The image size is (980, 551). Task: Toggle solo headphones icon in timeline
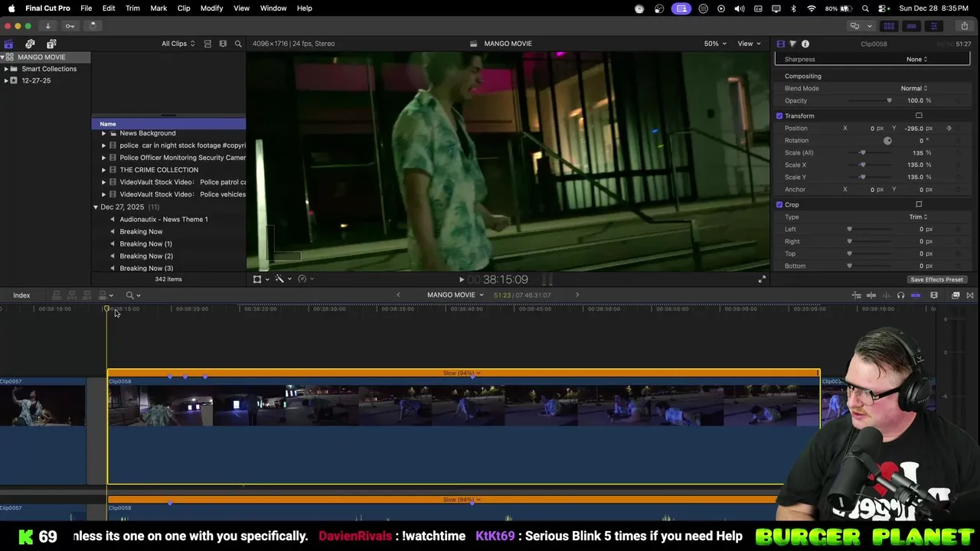coord(900,295)
